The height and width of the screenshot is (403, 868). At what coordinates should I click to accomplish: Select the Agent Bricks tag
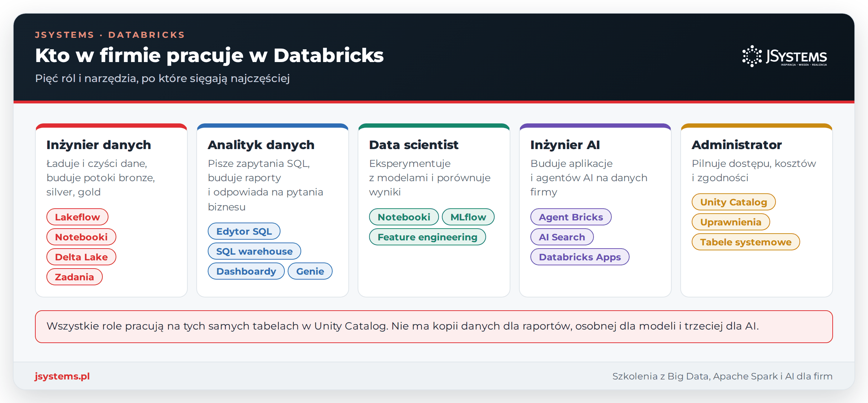(x=571, y=217)
